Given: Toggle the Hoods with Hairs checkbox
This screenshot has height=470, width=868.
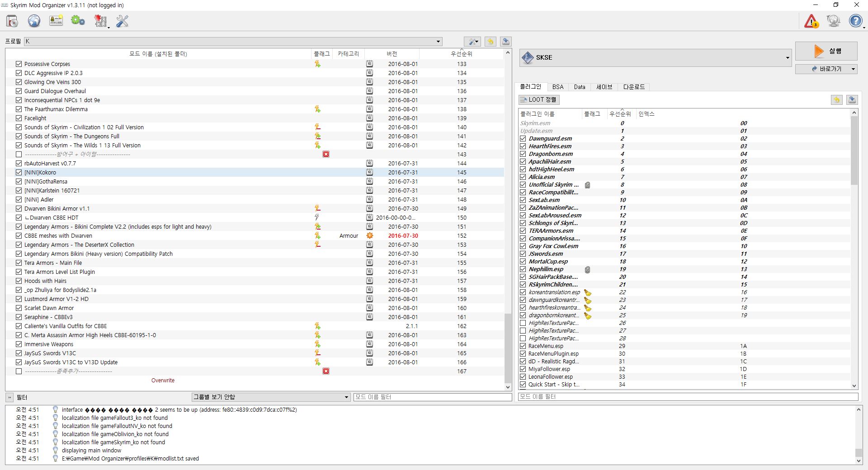Looking at the screenshot, I should coord(19,281).
